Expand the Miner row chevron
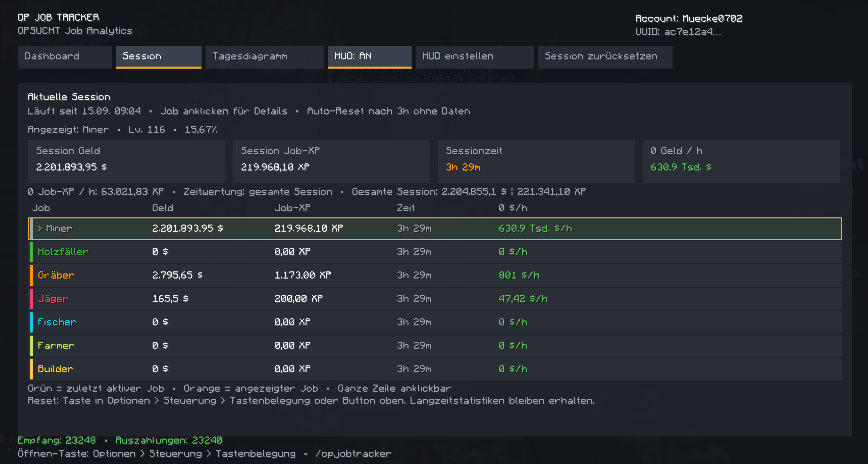 pos(40,228)
